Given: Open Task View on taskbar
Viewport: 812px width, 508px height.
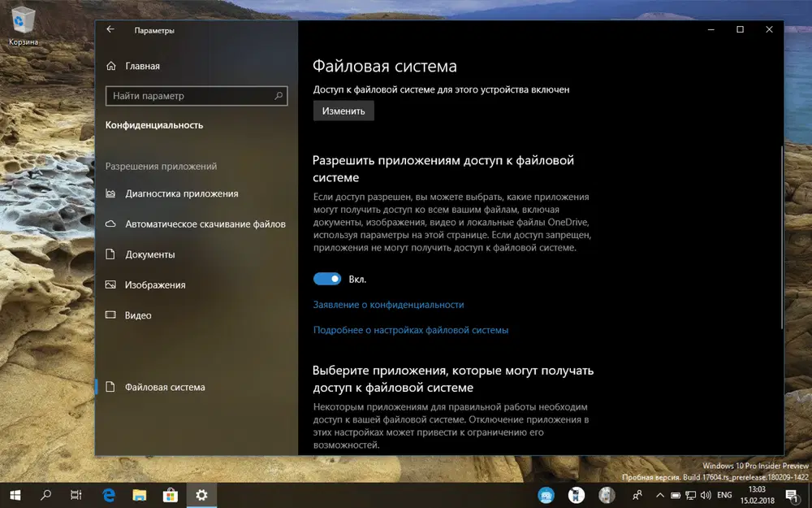Looking at the screenshot, I should click(76, 496).
